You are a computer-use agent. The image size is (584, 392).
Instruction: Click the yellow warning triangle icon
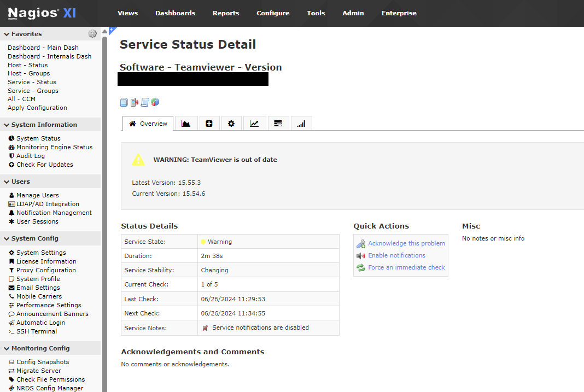[x=138, y=159]
